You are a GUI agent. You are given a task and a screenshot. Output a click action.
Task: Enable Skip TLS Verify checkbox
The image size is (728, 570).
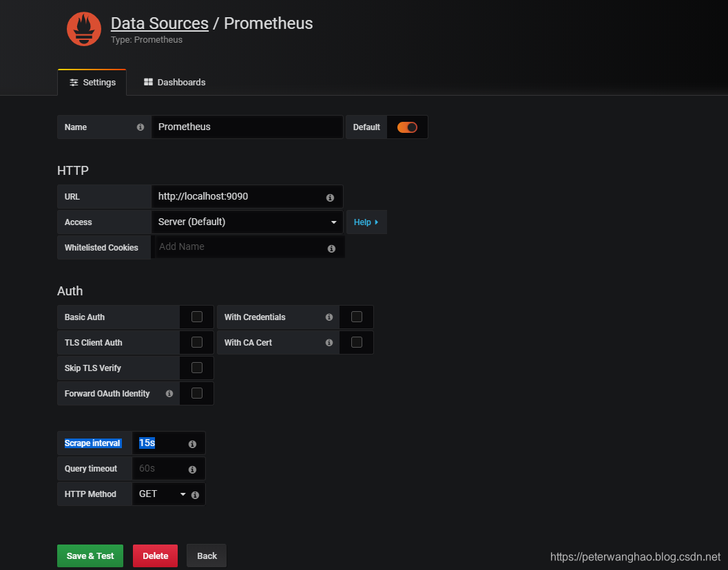(197, 368)
